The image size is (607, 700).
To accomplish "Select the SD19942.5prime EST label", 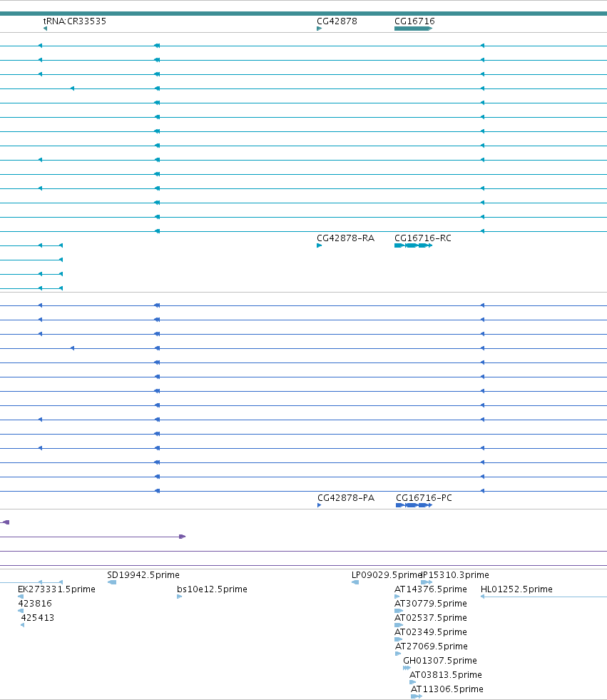I will [143, 574].
